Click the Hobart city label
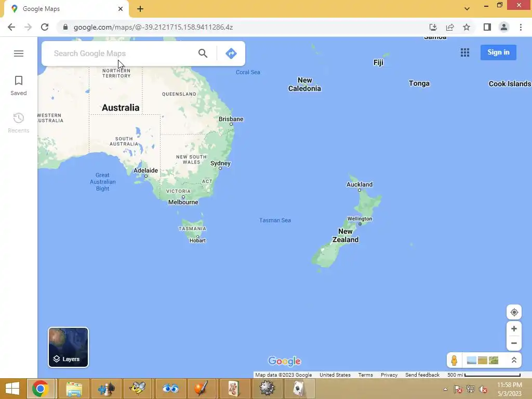 click(197, 241)
